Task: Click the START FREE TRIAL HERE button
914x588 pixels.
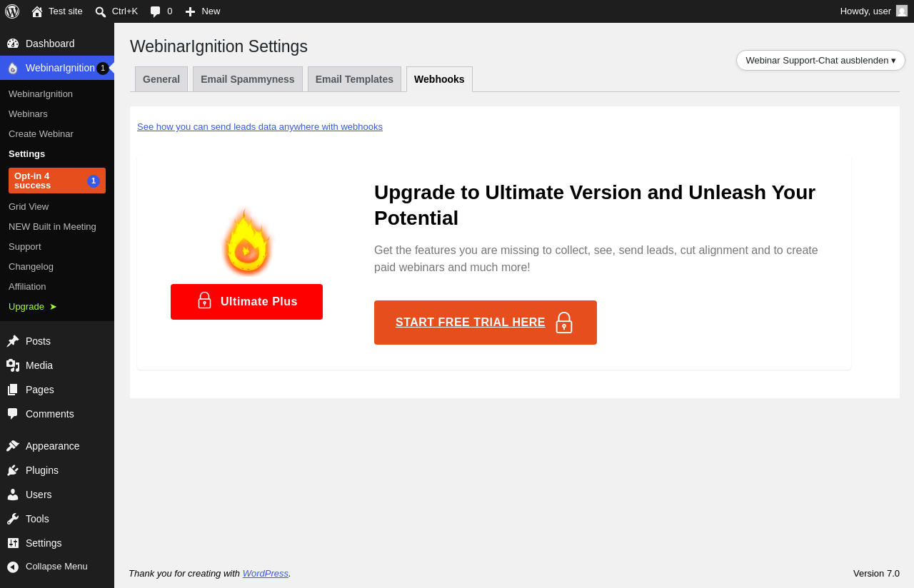Action: tap(486, 323)
